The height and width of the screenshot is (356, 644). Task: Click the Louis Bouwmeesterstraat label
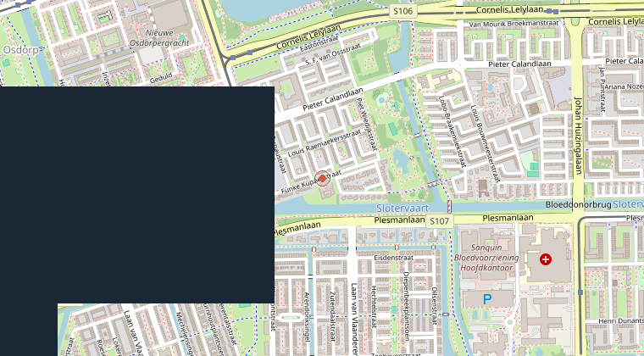[486, 143]
